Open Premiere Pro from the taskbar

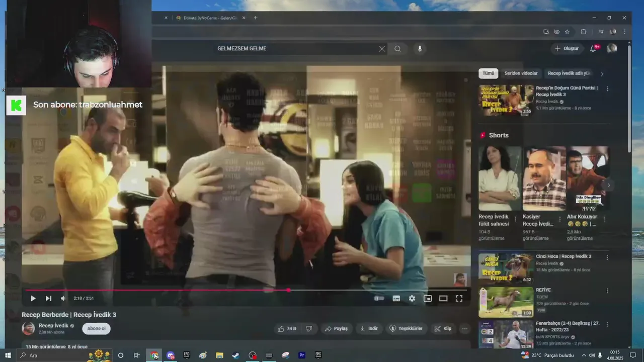(302, 355)
